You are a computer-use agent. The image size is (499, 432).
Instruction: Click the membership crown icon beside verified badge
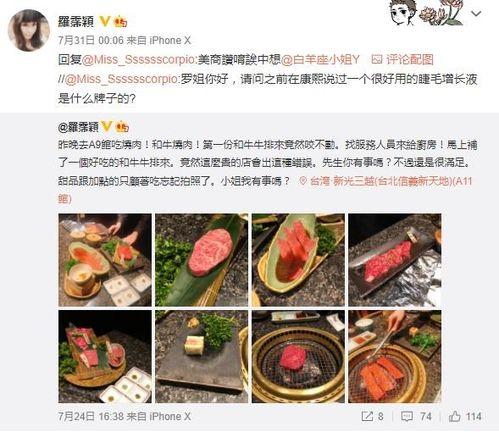120,22
